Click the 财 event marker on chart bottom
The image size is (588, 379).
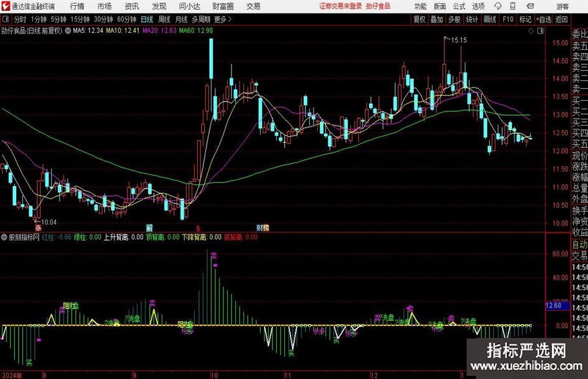[259, 228]
